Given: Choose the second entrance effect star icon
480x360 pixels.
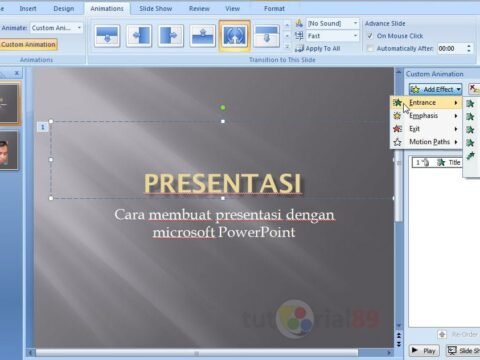Looking at the screenshot, I should pyautogui.click(x=470, y=117).
